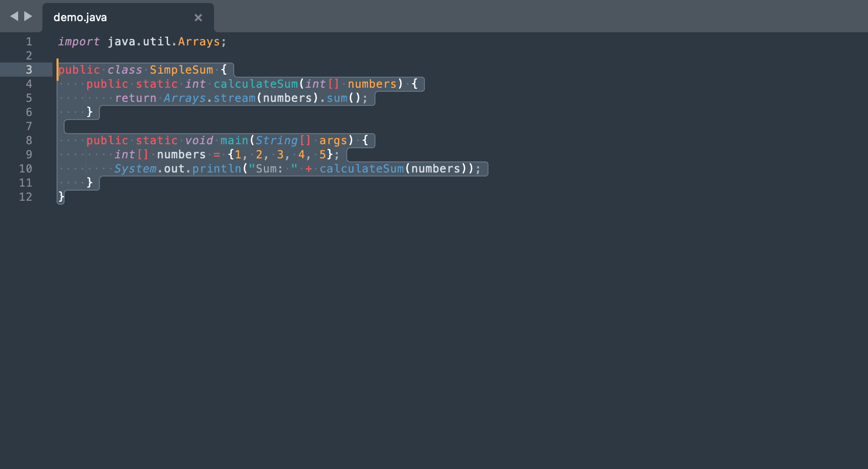Viewport: 868px width, 469px height.
Task: Click the forward tab navigation arrow
Action: 28,16
